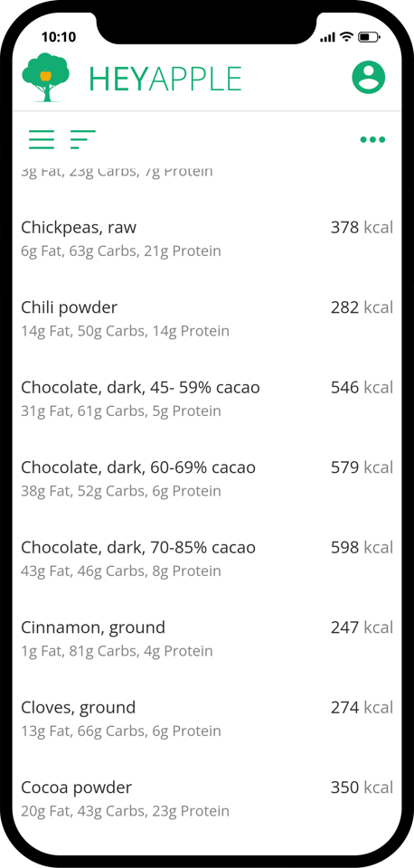The width and height of the screenshot is (414, 868).
Task: Open the user profile icon
Action: pos(369,77)
